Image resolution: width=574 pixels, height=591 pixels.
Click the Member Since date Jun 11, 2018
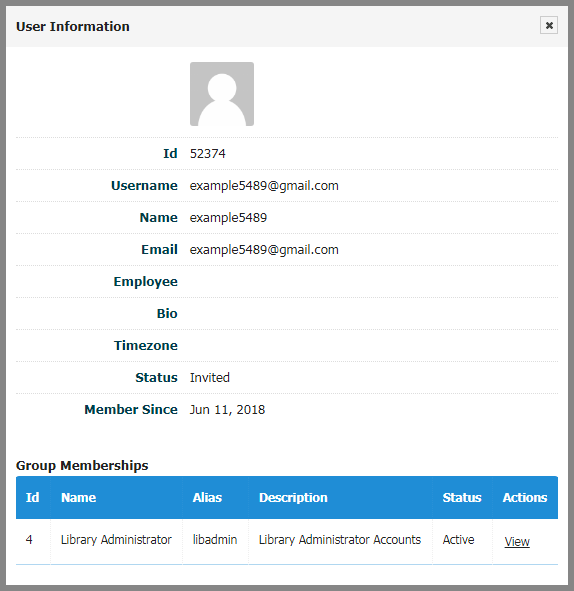tap(227, 410)
